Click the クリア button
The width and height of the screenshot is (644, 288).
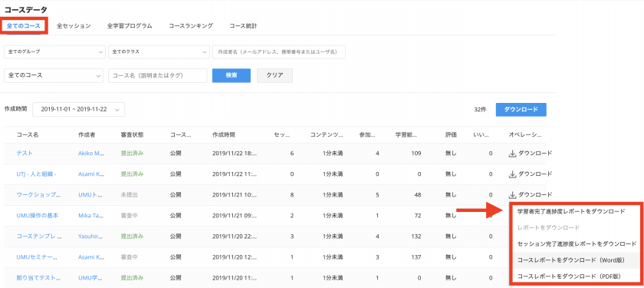point(274,76)
